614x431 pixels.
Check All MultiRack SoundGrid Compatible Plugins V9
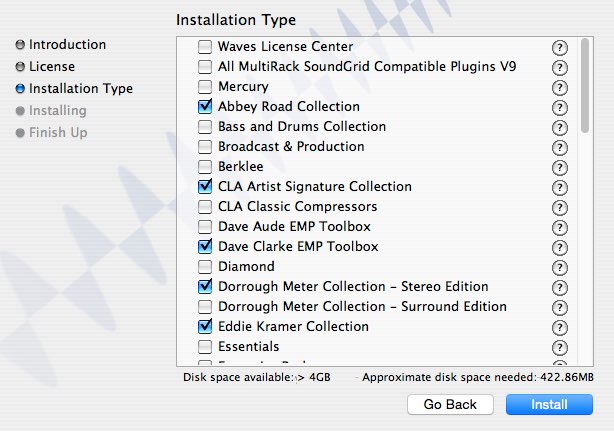tap(205, 67)
